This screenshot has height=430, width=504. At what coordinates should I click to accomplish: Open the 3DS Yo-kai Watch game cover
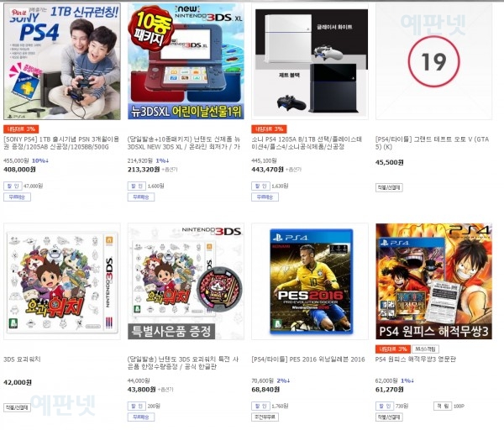click(x=62, y=281)
